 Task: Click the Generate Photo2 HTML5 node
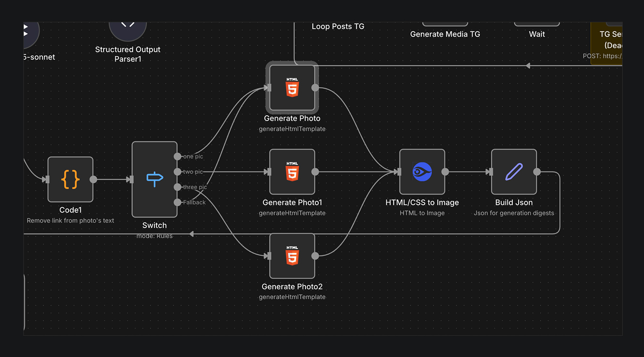(292, 256)
